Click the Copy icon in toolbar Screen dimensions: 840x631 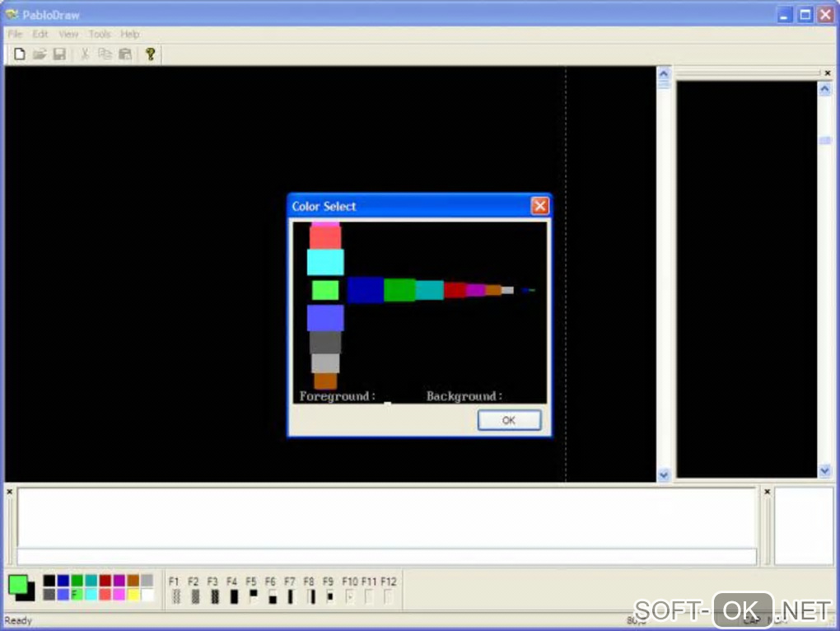click(x=105, y=54)
